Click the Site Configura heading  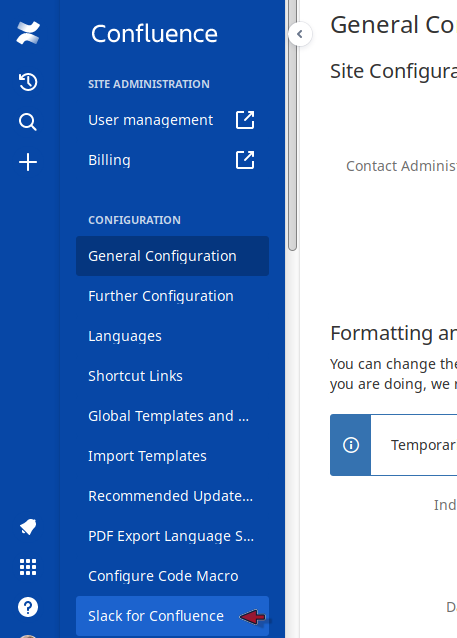click(394, 72)
